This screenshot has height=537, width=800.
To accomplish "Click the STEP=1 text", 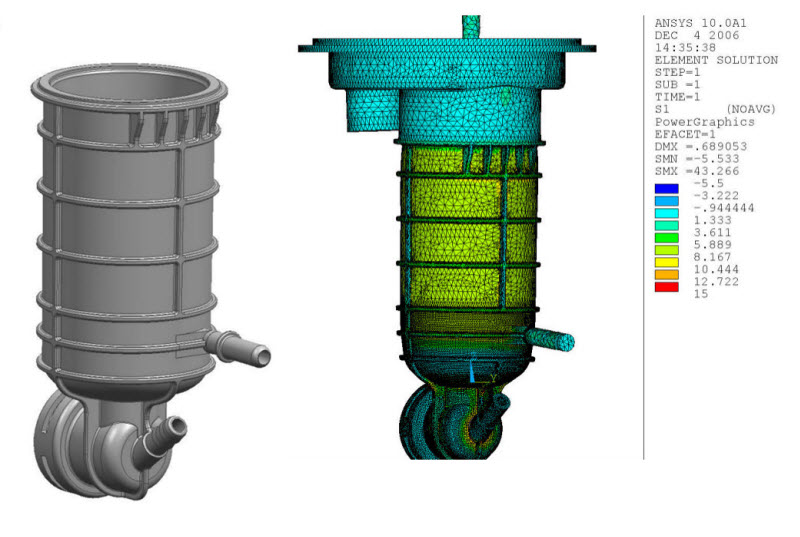I will [678, 72].
